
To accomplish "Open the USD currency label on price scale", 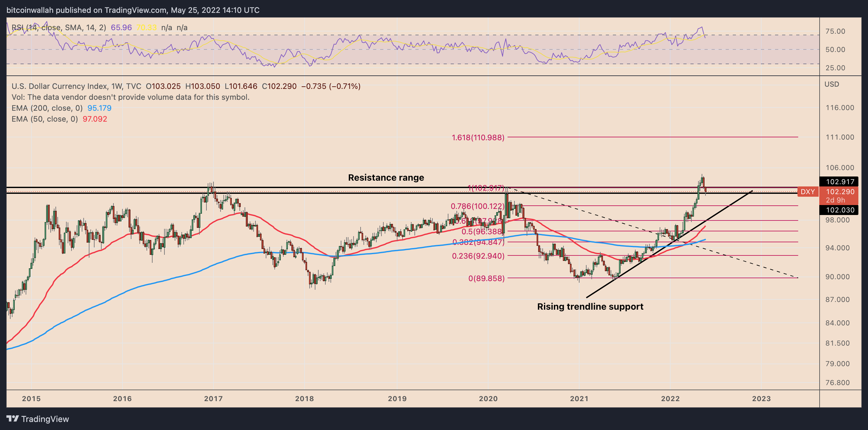I will [x=833, y=84].
